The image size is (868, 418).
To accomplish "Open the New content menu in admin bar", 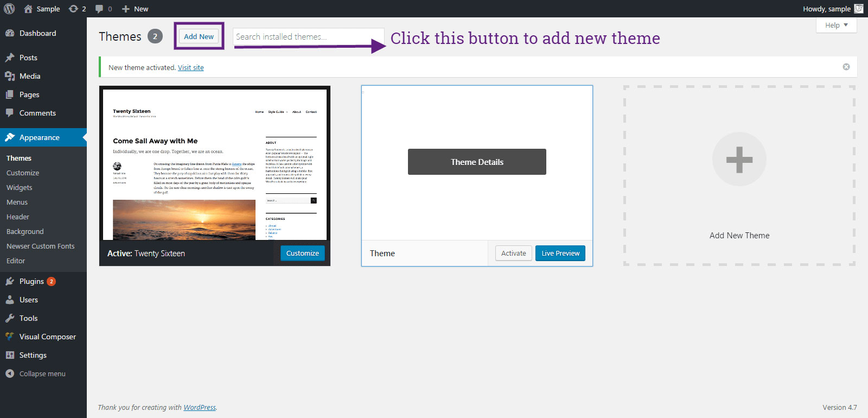I will (135, 9).
